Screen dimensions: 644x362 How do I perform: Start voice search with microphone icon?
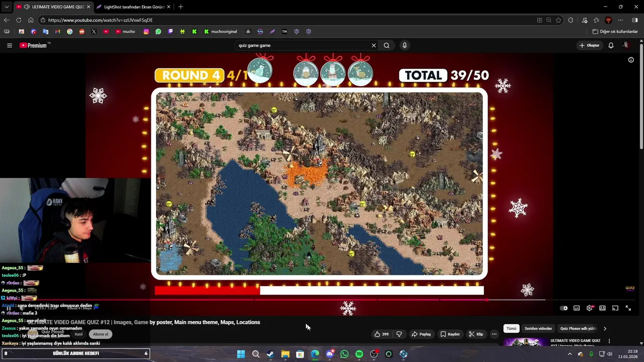tap(405, 45)
